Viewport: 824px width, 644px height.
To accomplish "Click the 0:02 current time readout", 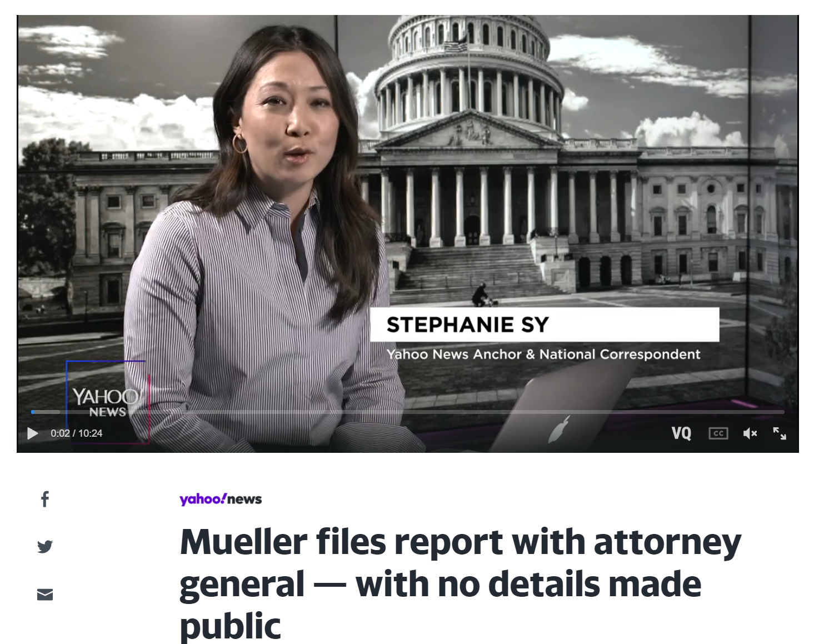I will tap(60, 433).
